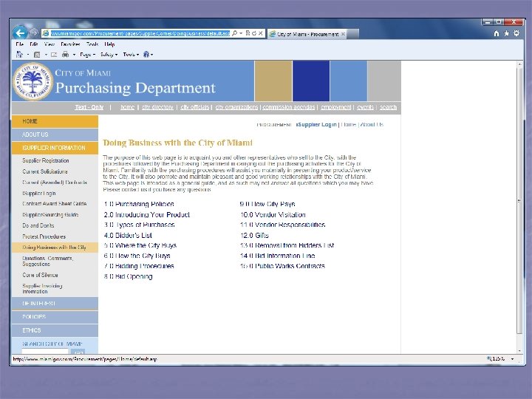The image size is (532, 399).
Task: Click the employment link
Action: coord(336,107)
